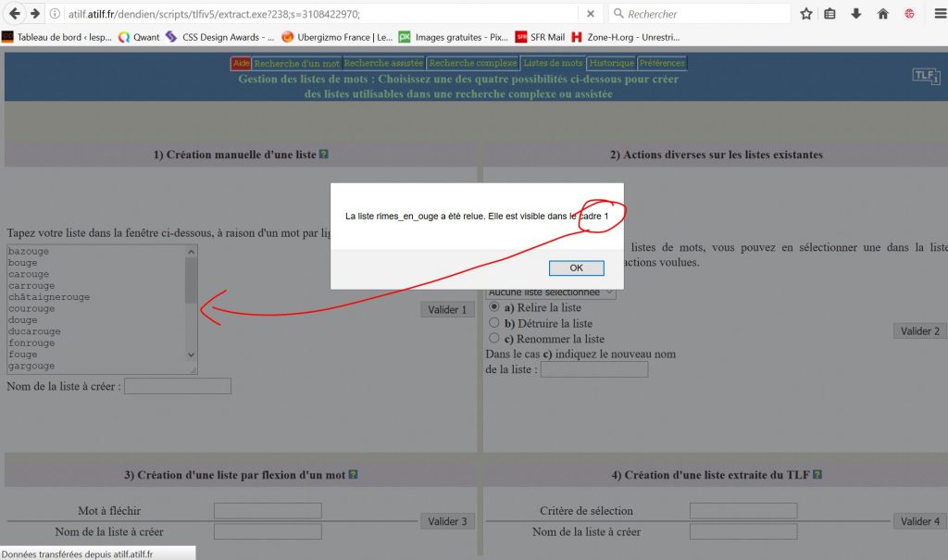Go to the browser home icon
The image size is (948, 560).
(x=882, y=14)
